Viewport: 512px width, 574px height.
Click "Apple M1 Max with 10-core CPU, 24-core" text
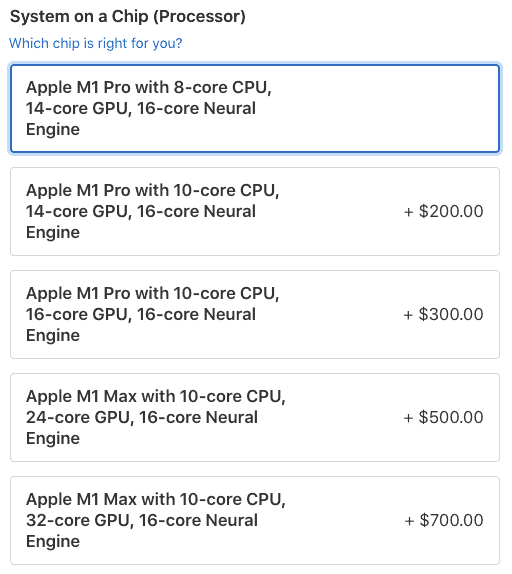[156, 407]
